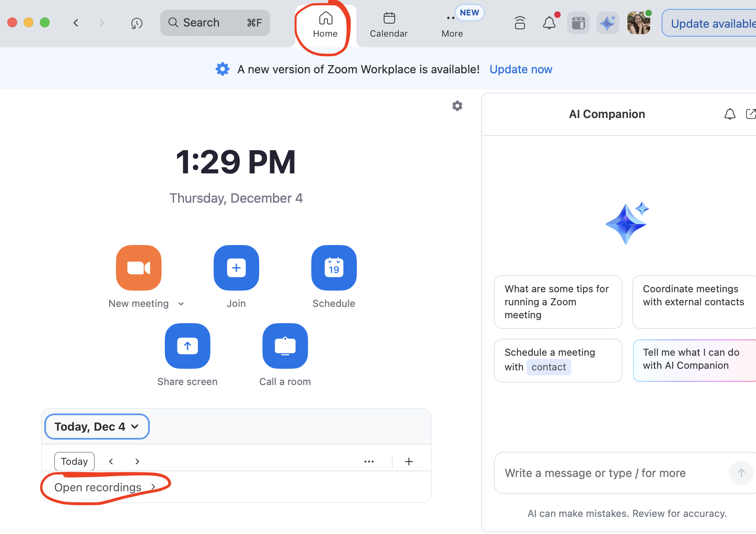Image resolution: width=756 pixels, height=534 pixels.
Task: Open the history clock icon
Action: (137, 23)
